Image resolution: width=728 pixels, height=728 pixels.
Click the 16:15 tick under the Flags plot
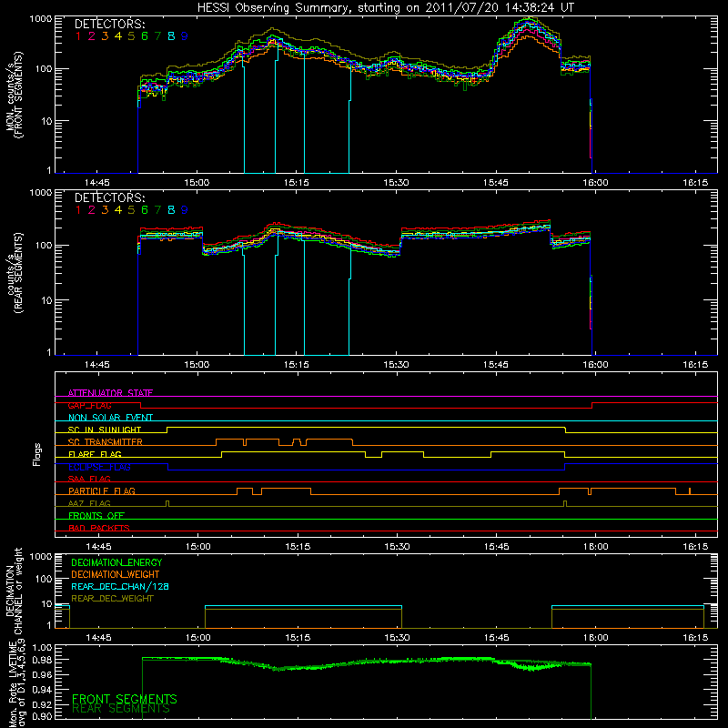pyautogui.click(x=695, y=547)
